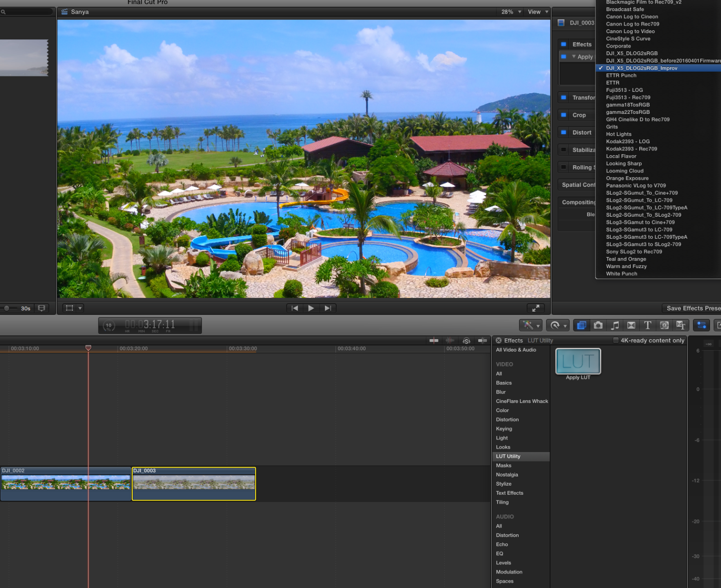Click the viewer fullscreen arrows icon
This screenshot has height=588, width=721.
(535, 308)
